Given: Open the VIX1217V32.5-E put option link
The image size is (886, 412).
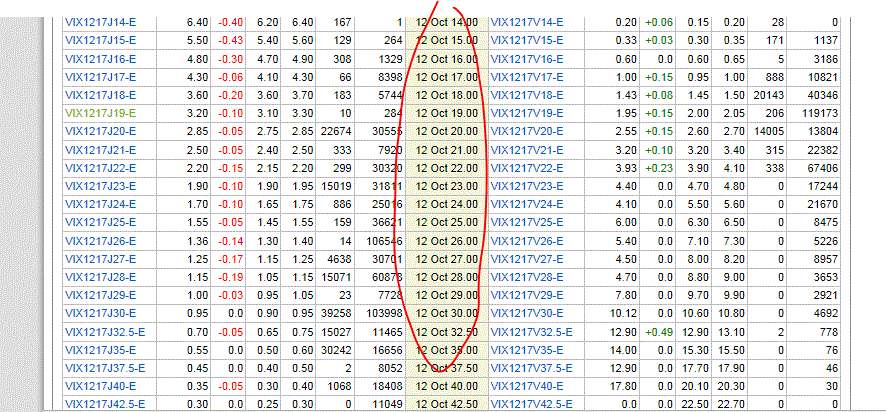Looking at the screenshot, I should 531,332.
